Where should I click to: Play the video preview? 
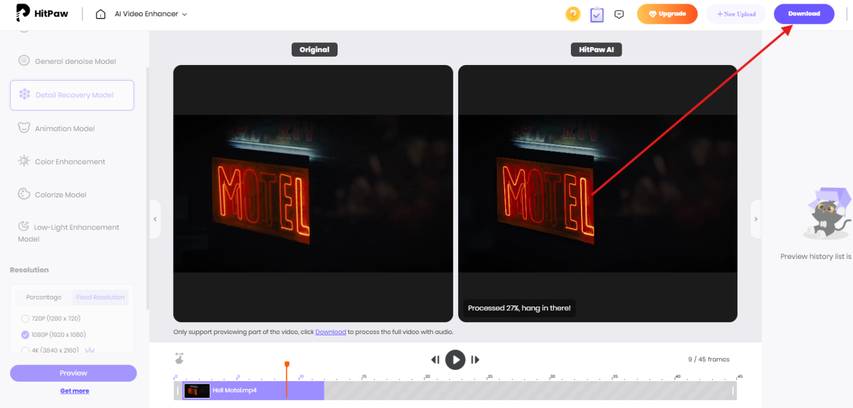tap(455, 360)
